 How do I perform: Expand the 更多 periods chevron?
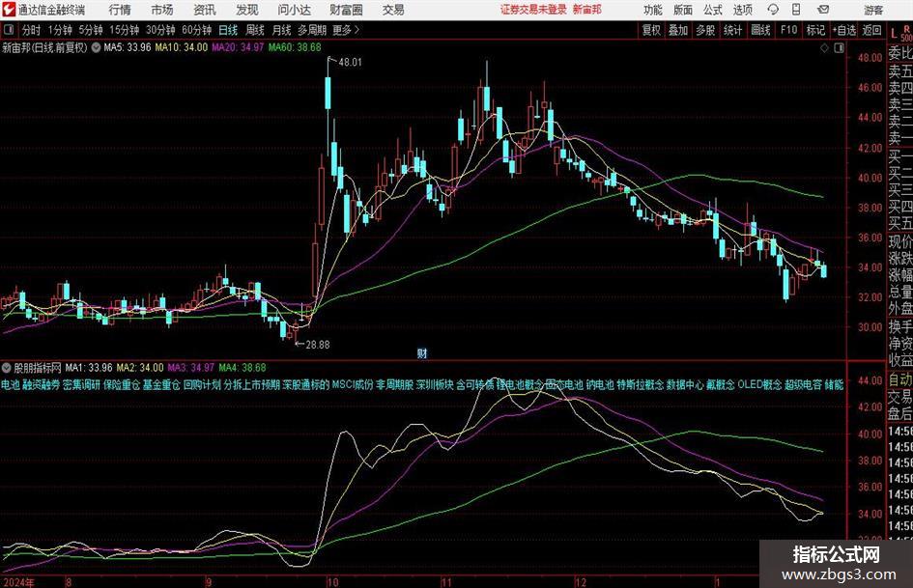(347, 30)
